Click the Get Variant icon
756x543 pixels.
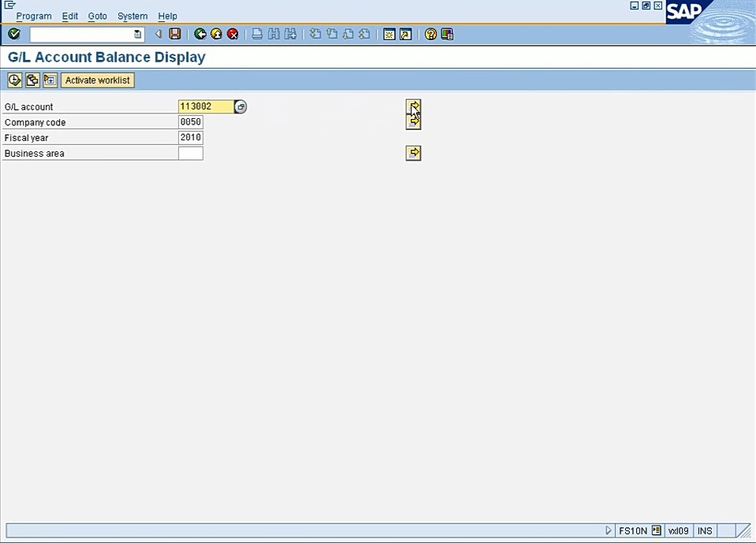pyautogui.click(x=32, y=80)
